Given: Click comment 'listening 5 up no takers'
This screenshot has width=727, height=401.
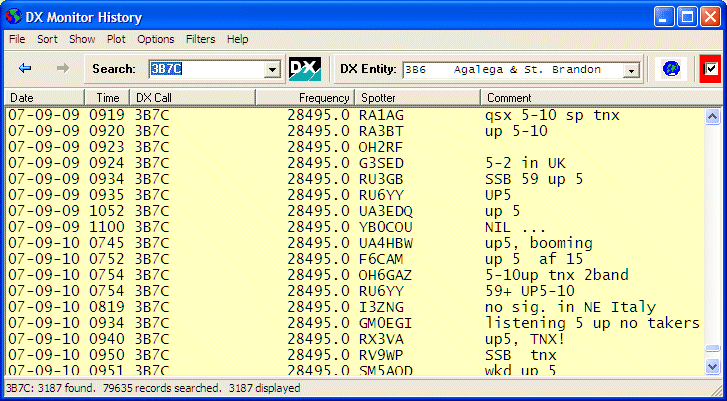Looking at the screenshot, I should [x=592, y=323].
